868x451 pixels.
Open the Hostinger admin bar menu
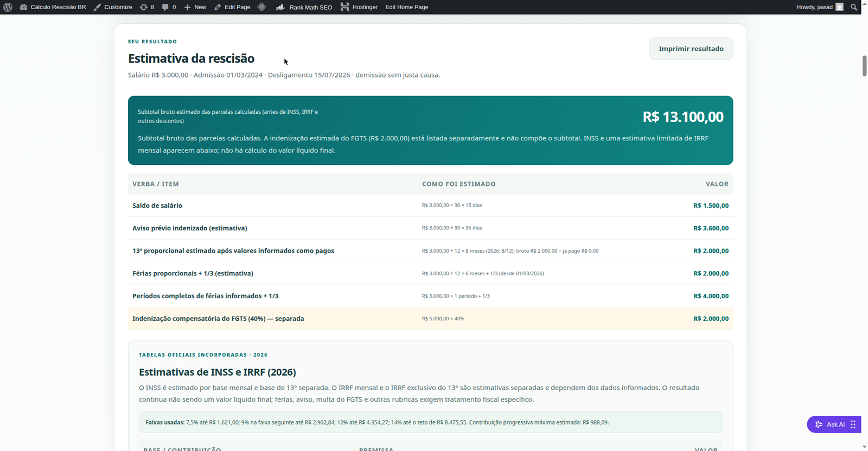pyautogui.click(x=359, y=7)
